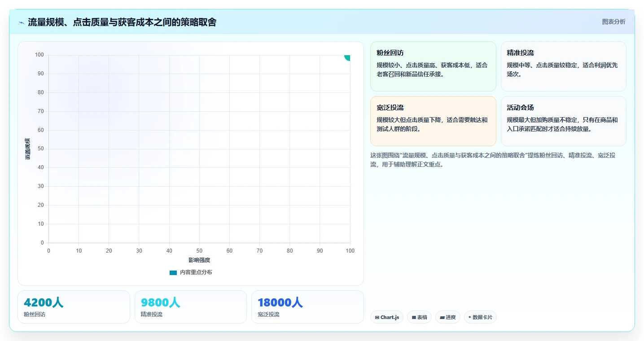The image size is (644, 341).
Task: Toggle the 内容重点分布 legend entry
Action: point(191,272)
